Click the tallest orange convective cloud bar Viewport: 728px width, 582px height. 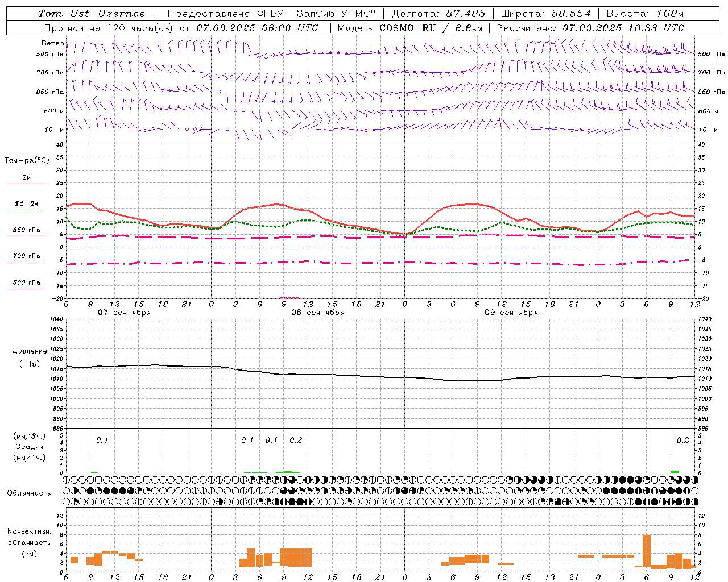point(647,550)
